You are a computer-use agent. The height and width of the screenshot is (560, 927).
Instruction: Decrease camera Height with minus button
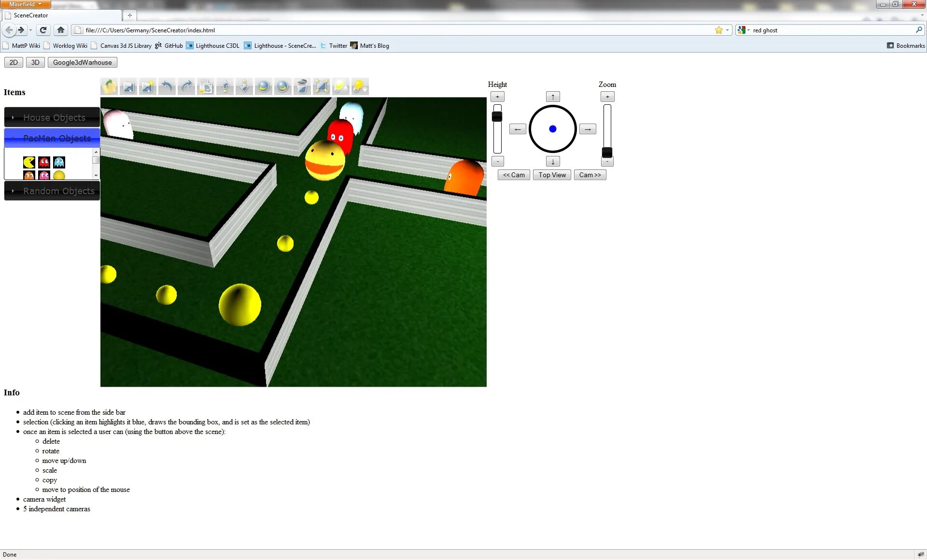point(497,161)
